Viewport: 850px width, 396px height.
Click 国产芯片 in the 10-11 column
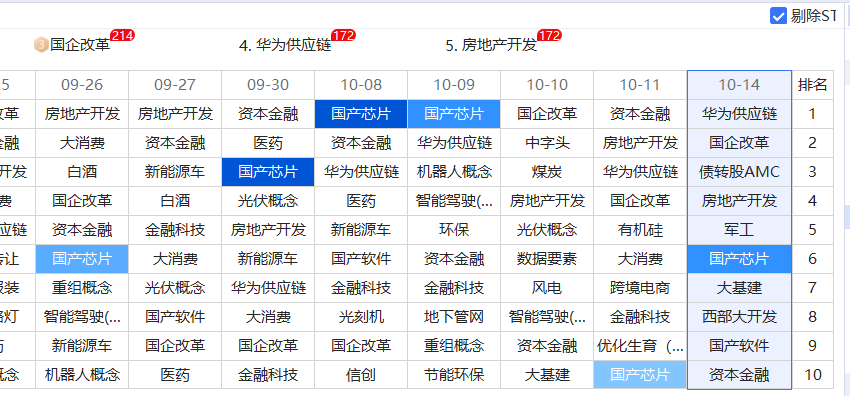640,375
